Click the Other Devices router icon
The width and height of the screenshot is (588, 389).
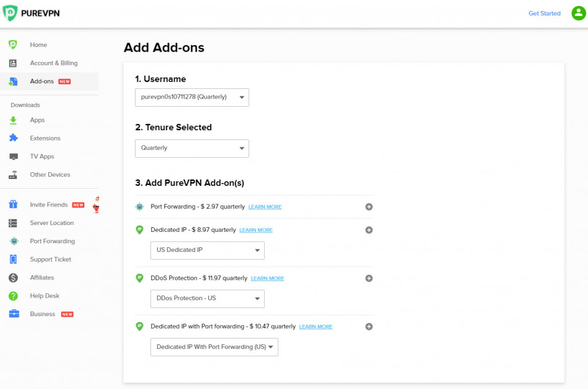pyautogui.click(x=13, y=174)
